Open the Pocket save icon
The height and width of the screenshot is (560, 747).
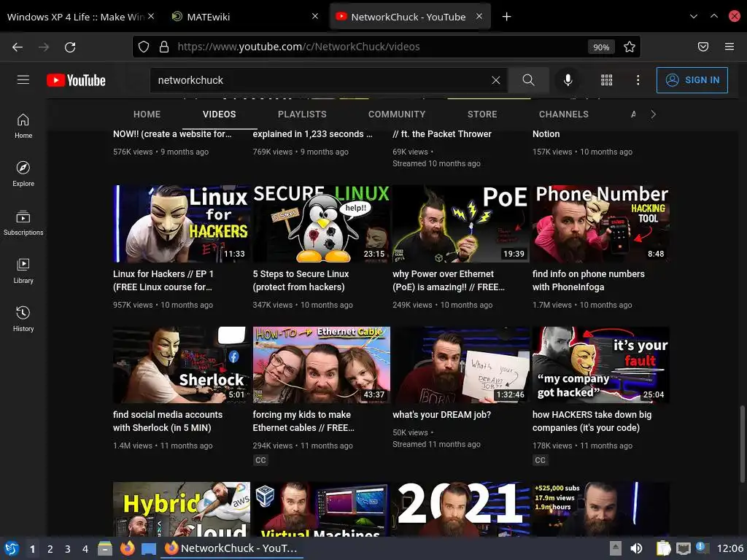703,47
